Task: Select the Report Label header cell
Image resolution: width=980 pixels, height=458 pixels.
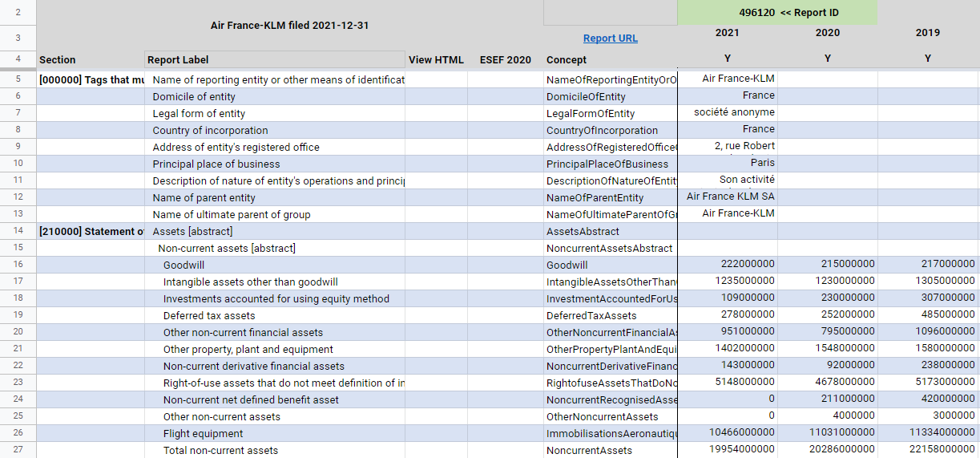Action: 275,60
